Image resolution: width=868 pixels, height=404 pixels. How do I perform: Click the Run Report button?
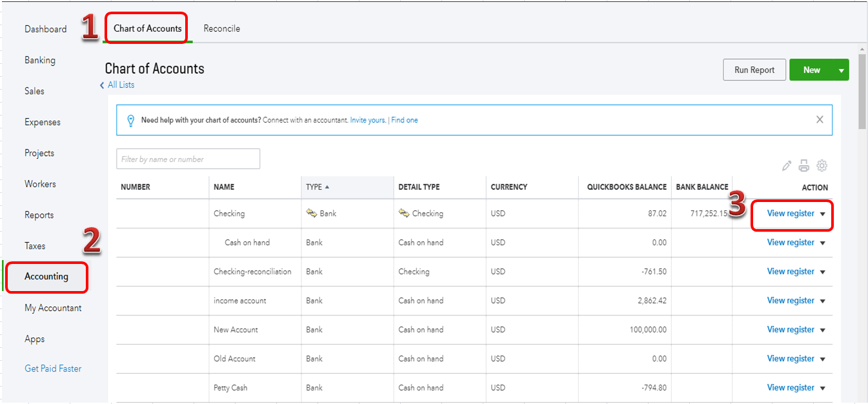click(754, 70)
